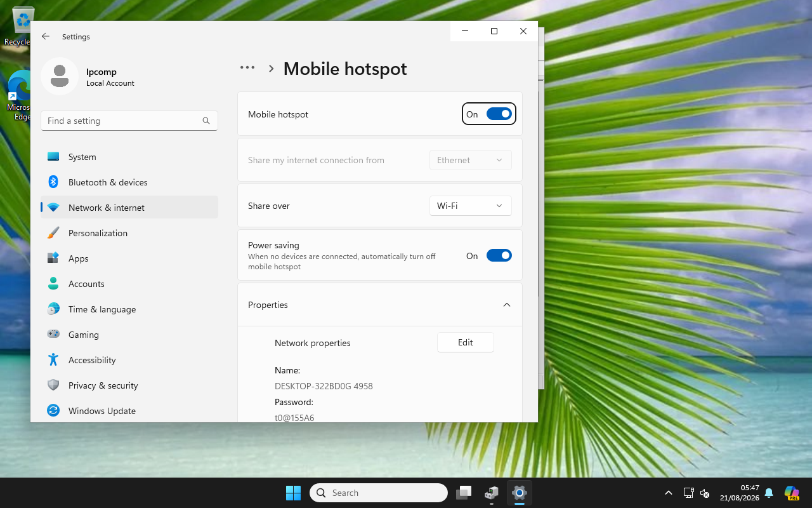Open the lpcomp Local Account profile
812x508 pixels.
[129, 76]
